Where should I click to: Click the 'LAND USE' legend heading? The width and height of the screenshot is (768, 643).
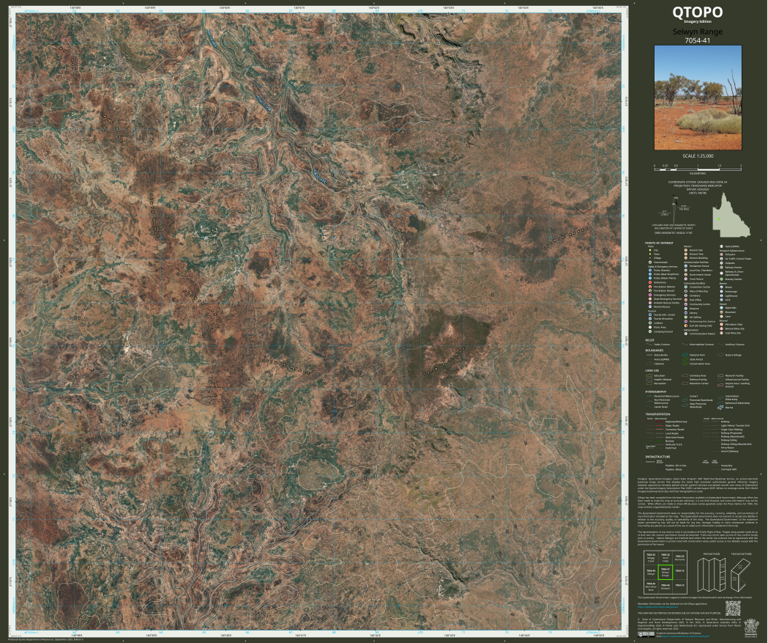point(652,371)
